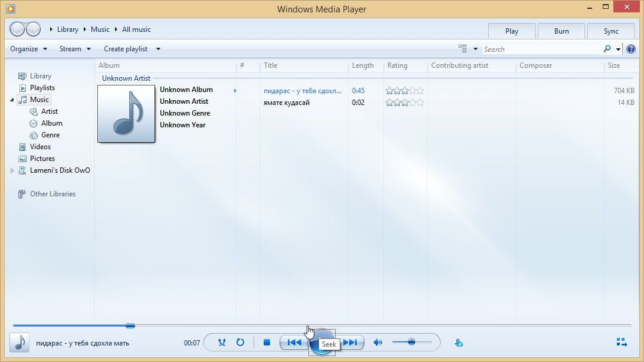Click the blue play/pause button
The height and width of the screenshot is (362, 644).
321,343
